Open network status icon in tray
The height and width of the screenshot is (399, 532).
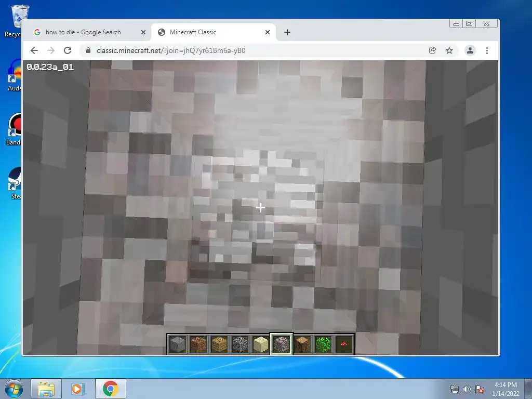coord(454,389)
